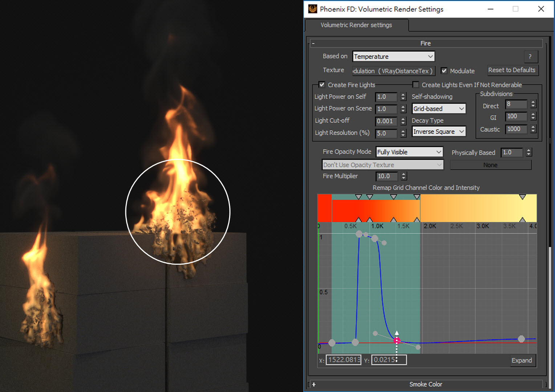Click the Reset to Defaults button
The image size is (555, 392).
[x=513, y=70]
